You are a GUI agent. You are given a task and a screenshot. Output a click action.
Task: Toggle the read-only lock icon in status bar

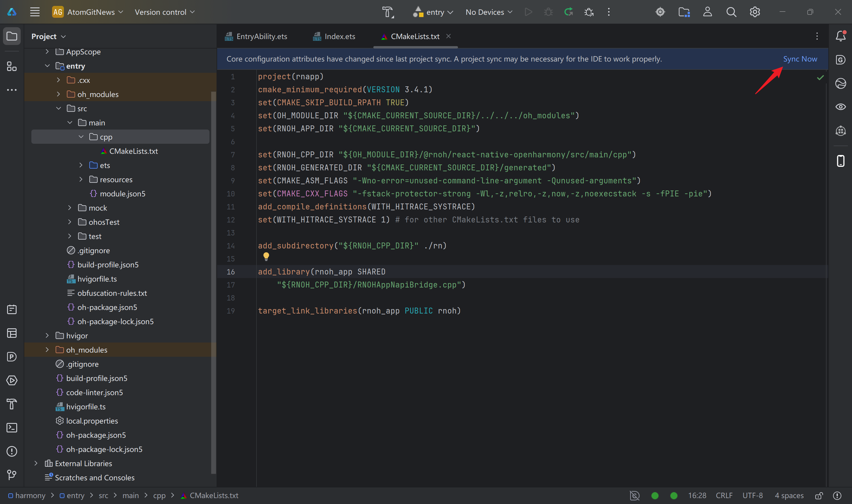[819, 495]
